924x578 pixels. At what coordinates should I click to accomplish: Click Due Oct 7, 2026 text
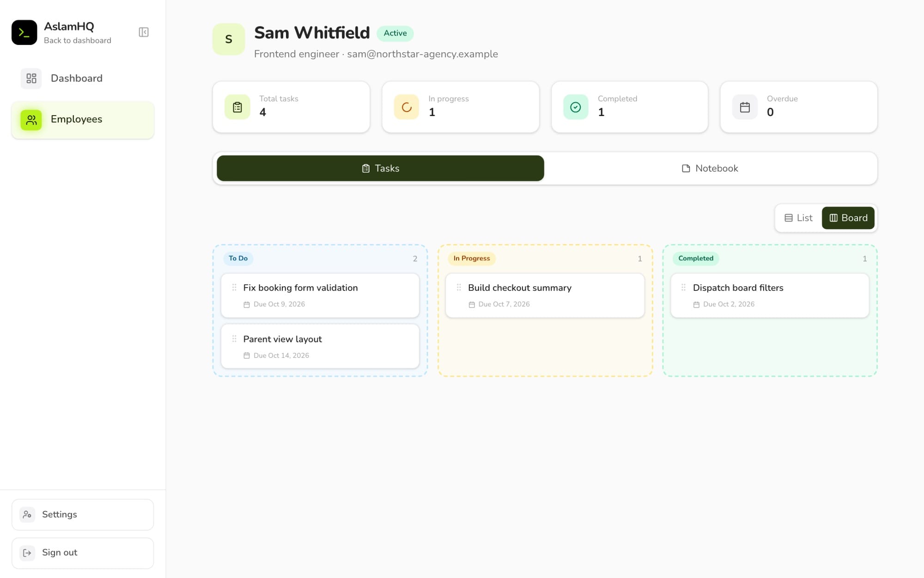click(504, 304)
